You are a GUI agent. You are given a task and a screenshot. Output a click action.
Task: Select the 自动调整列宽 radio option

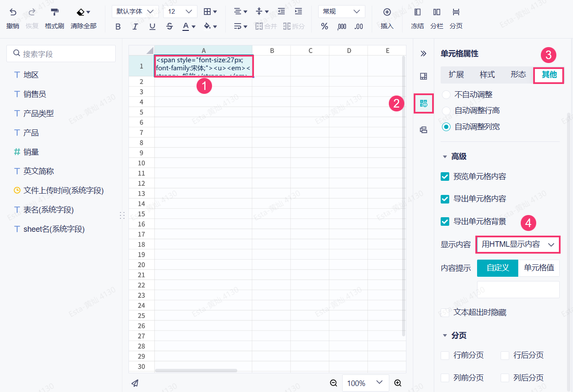tap(446, 127)
